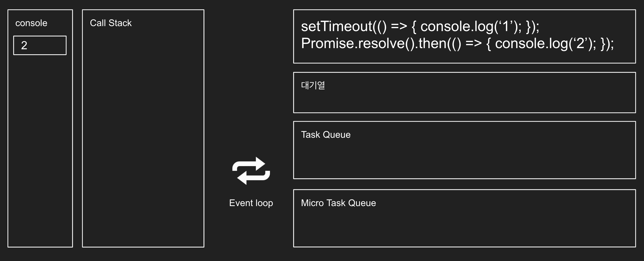Click the "대기열" label

pyautogui.click(x=313, y=85)
